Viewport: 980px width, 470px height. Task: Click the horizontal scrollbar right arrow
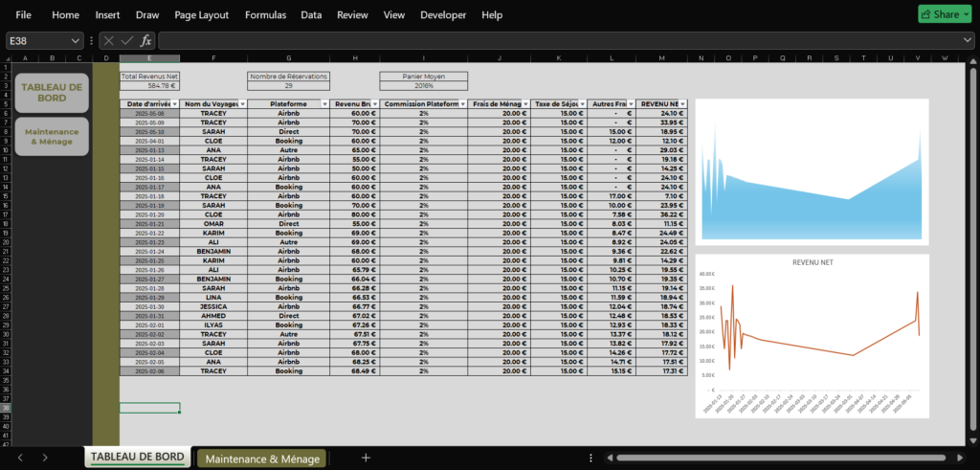960,459
